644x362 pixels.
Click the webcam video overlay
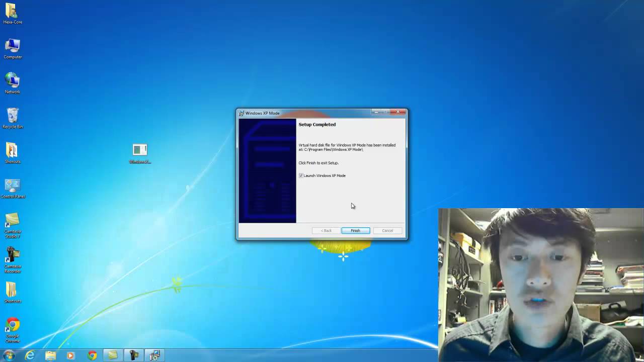point(541,285)
